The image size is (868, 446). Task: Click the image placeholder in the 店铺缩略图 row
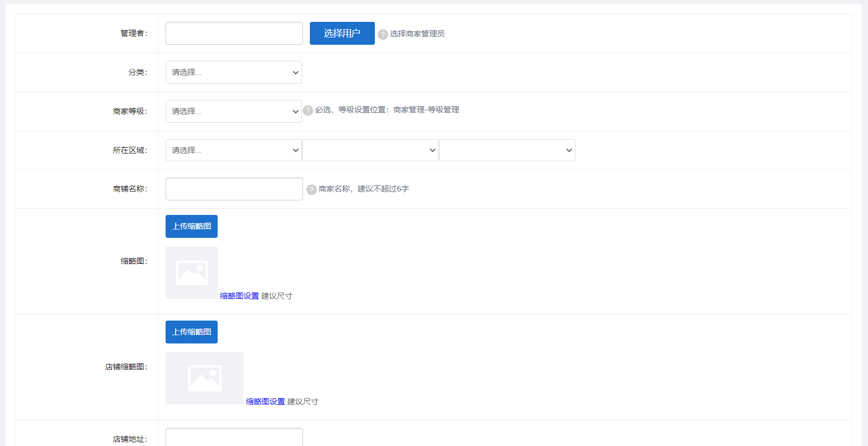tap(205, 378)
